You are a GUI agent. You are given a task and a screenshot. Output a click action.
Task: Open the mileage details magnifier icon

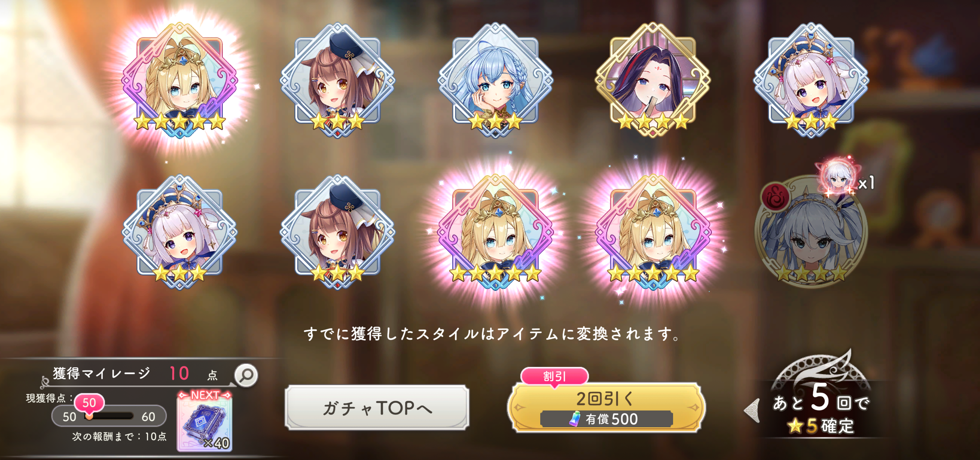[x=246, y=375]
